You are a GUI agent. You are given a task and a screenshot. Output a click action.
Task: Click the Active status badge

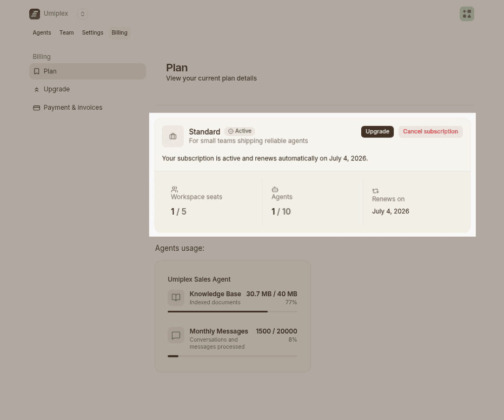(240, 131)
